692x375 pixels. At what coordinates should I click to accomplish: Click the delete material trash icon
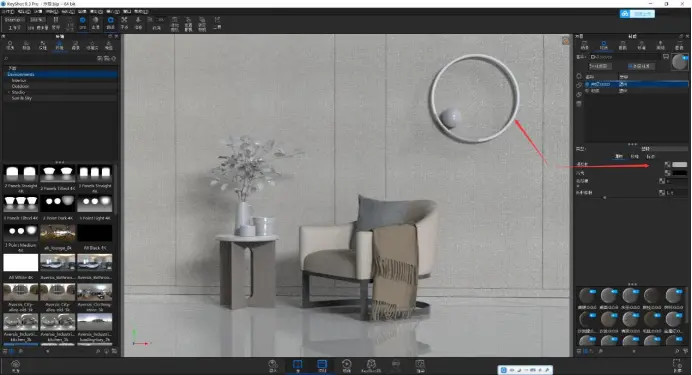pos(579,104)
